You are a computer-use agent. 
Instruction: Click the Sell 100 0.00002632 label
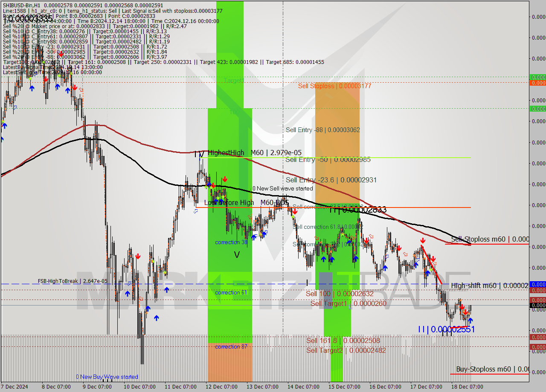(340, 294)
